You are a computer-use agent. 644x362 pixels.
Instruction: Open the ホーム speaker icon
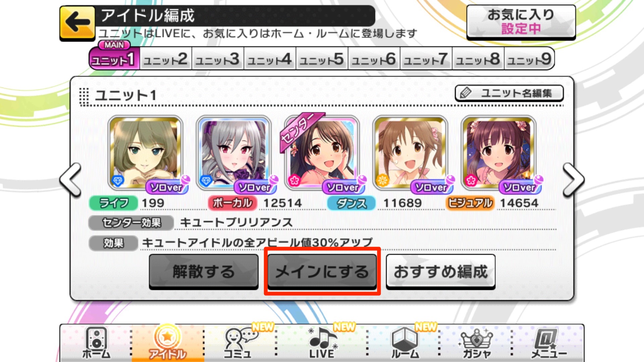coord(96,343)
